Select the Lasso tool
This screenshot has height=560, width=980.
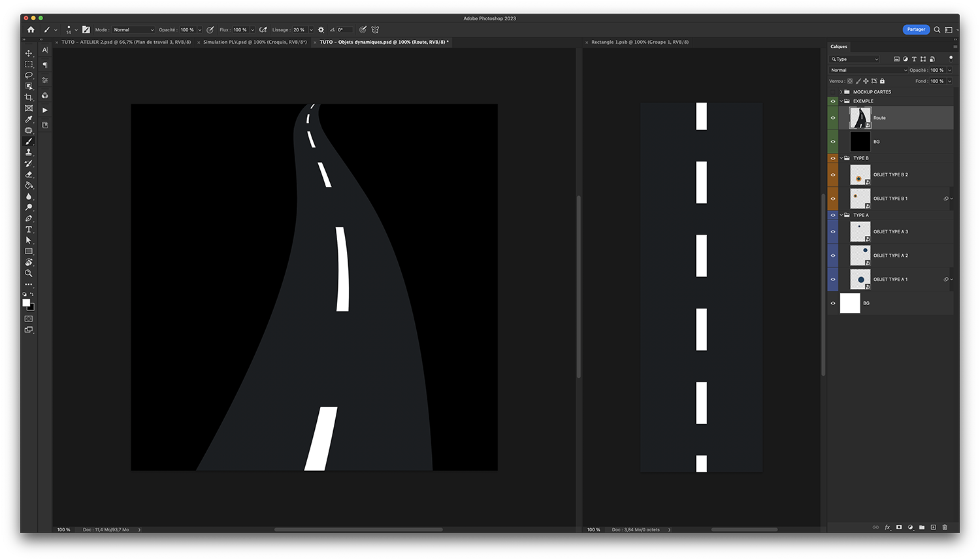point(29,75)
